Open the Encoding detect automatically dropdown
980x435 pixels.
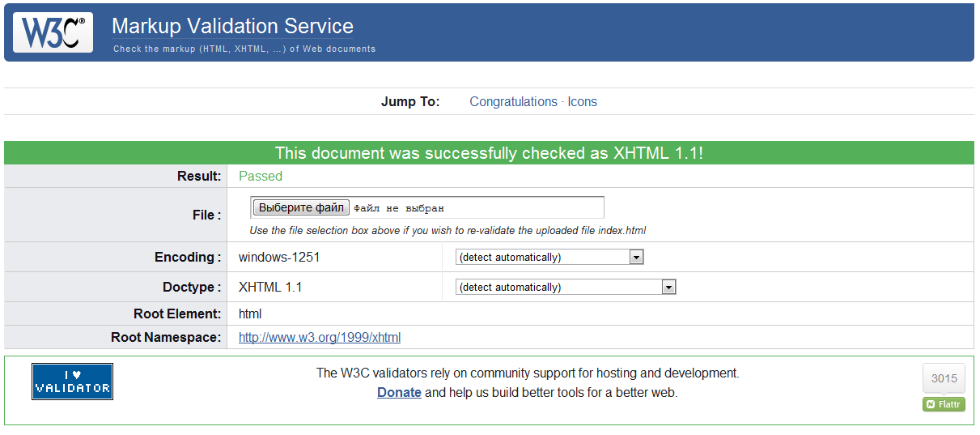549,258
